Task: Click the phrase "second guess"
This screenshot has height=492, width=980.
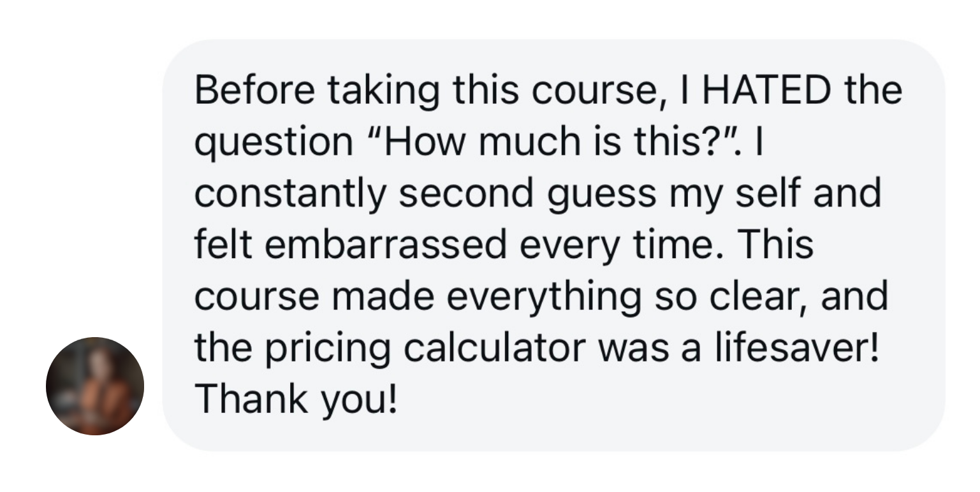Action: [527, 194]
